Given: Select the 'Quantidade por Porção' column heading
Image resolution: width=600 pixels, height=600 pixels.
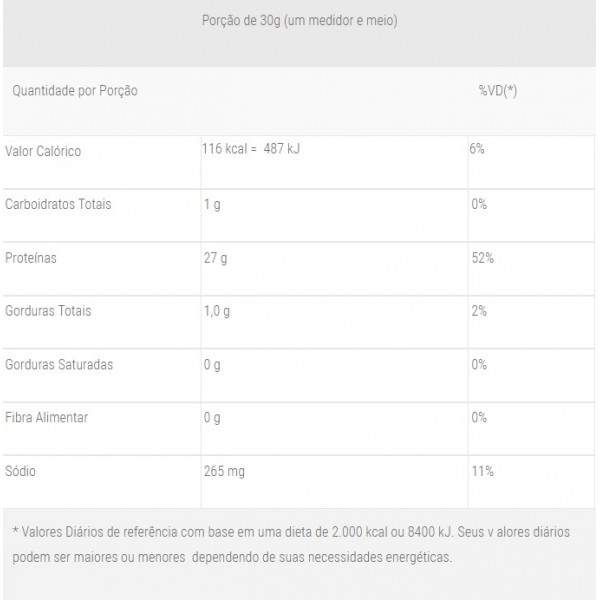Looking at the screenshot, I should [75, 91].
